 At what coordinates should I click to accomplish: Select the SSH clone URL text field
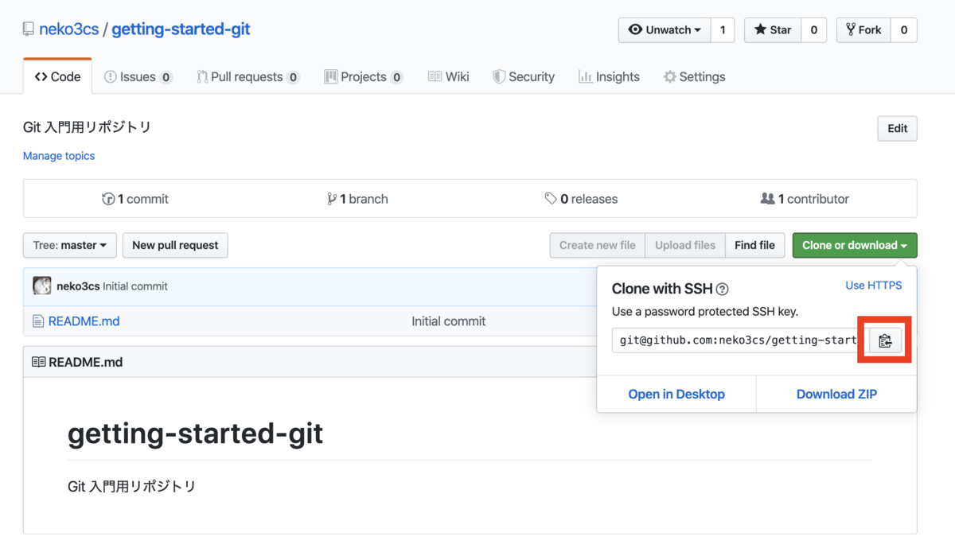coord(740,340)
